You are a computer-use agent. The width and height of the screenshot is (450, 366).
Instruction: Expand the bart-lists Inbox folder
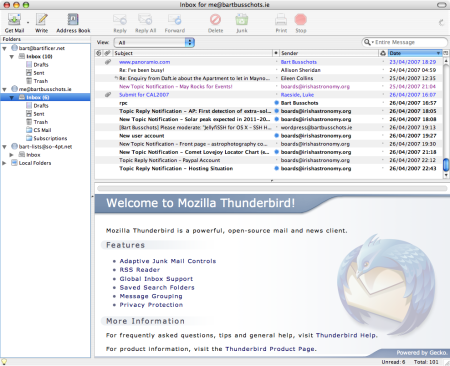[x=11, y=155]
